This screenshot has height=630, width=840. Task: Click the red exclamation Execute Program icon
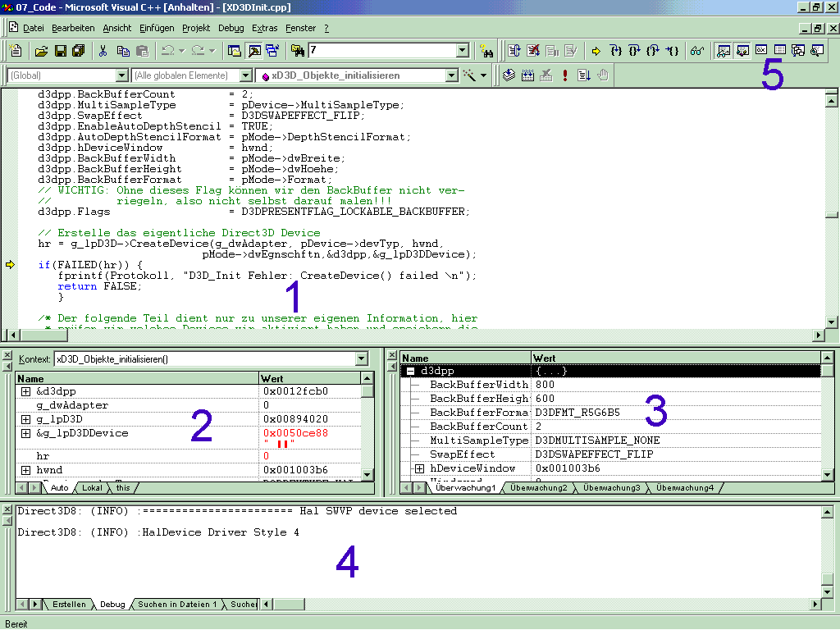pos(565,75)
